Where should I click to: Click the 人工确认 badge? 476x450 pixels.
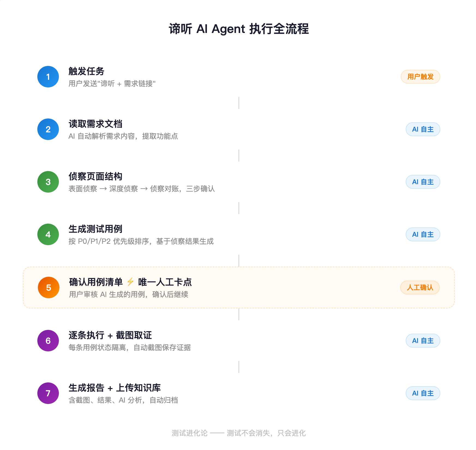[x=420, y=288]
